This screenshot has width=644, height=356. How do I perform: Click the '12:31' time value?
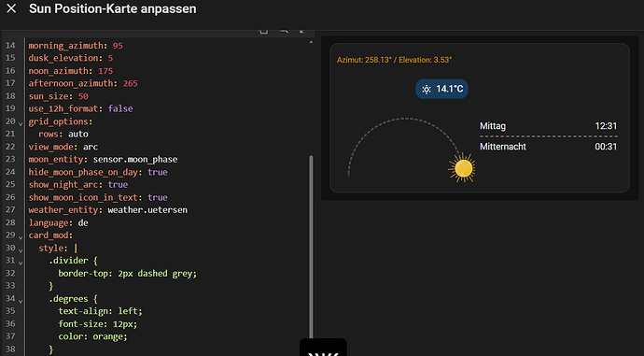click(606, 126)
